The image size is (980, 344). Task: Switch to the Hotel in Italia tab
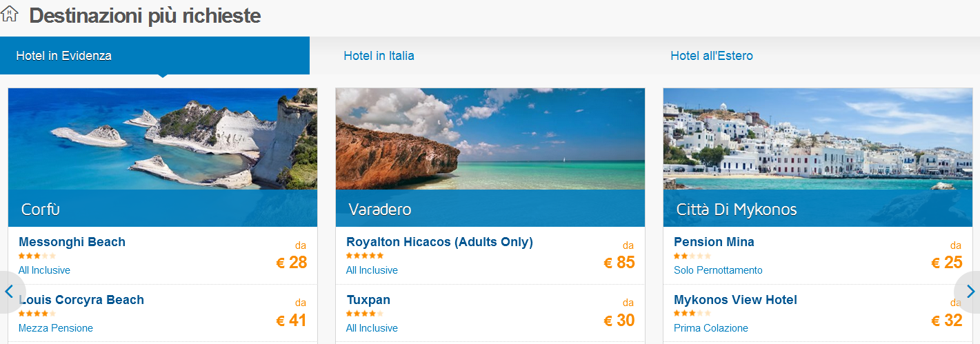click(x=379, y=56)
